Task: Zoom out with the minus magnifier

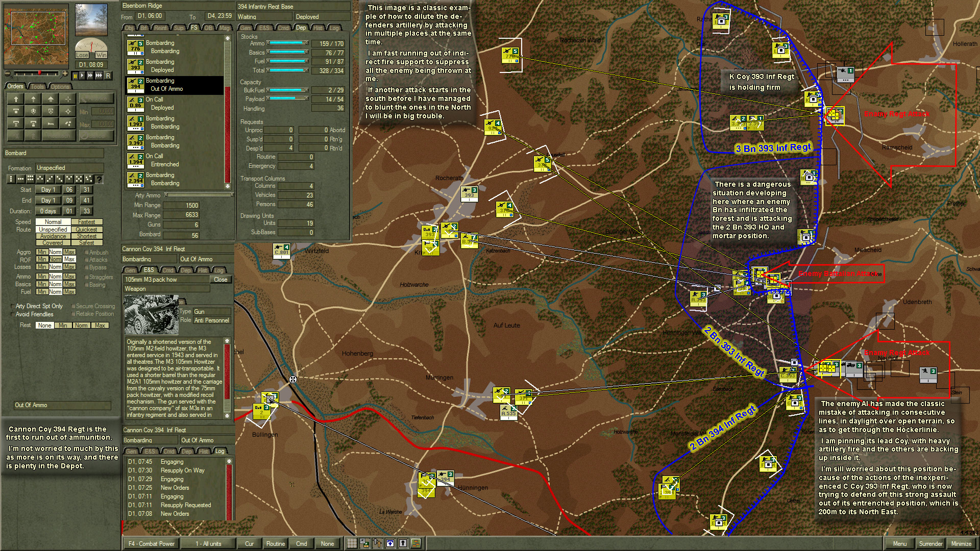Action: [9, 74]
